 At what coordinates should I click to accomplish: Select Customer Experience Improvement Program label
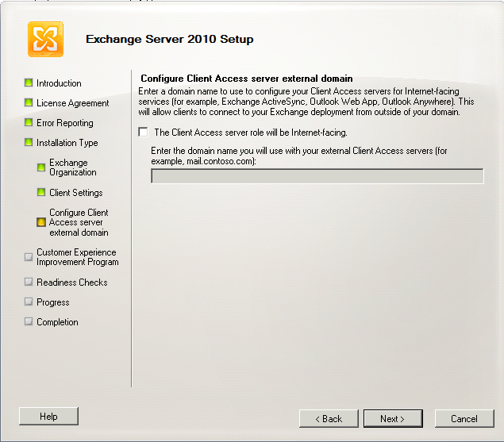coord(78,257)
